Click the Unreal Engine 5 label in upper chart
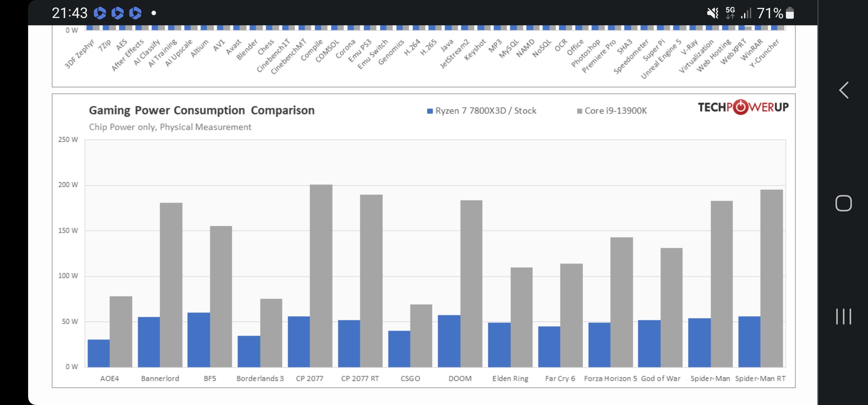 coord(661,59)
